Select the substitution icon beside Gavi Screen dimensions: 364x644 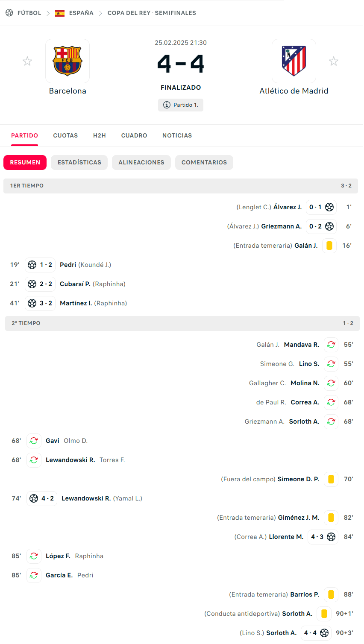pos(34,440)
